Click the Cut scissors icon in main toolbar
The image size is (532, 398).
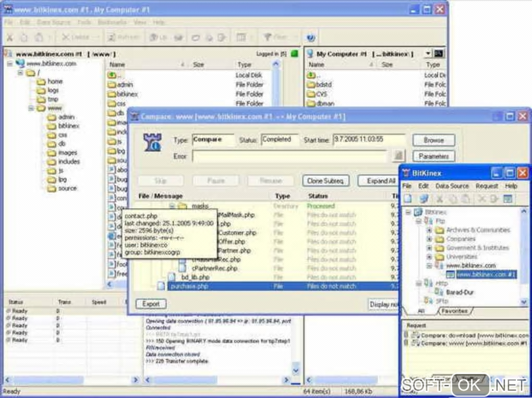point(10,38)
